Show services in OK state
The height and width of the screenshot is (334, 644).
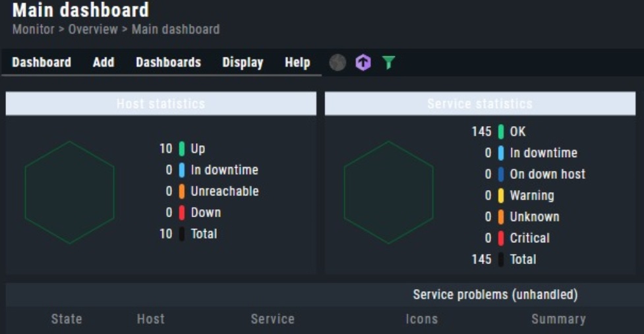tap(517, 131)
